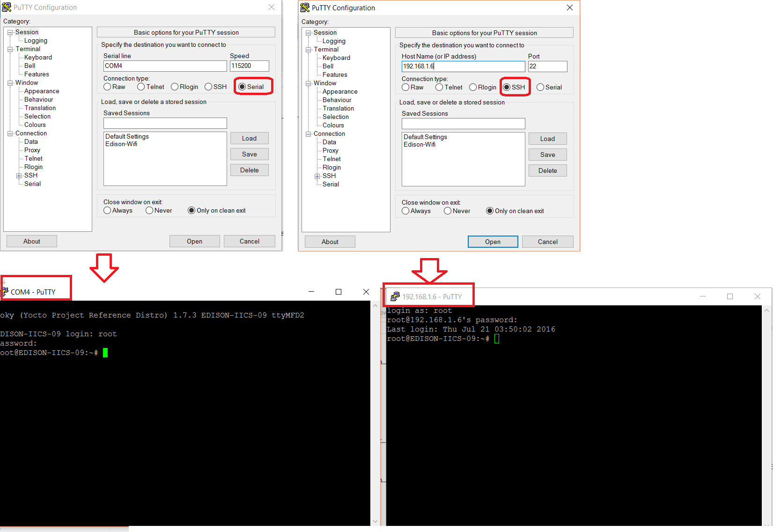Open Keyboard category in left dialog
Screen dimensions: 781x532
tap(38, 58)
